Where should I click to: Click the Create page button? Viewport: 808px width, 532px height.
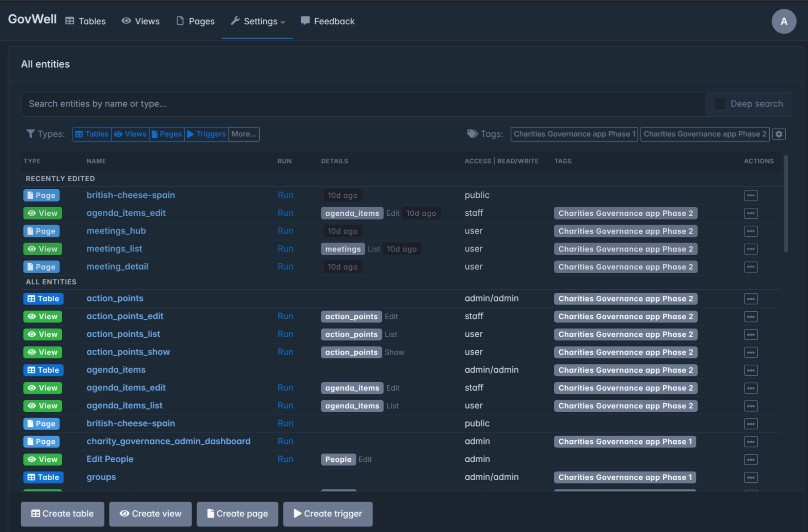click(x=237, y=514)
